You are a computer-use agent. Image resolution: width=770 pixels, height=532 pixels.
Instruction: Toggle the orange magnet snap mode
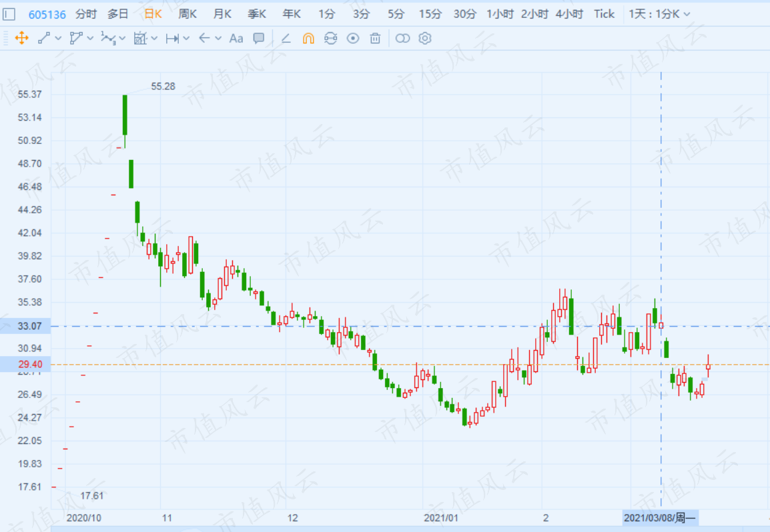click(x=308, y=38)
